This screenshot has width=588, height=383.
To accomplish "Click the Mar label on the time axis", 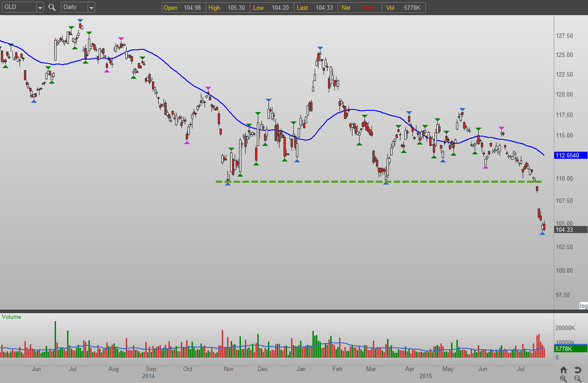I will [371, 369].
